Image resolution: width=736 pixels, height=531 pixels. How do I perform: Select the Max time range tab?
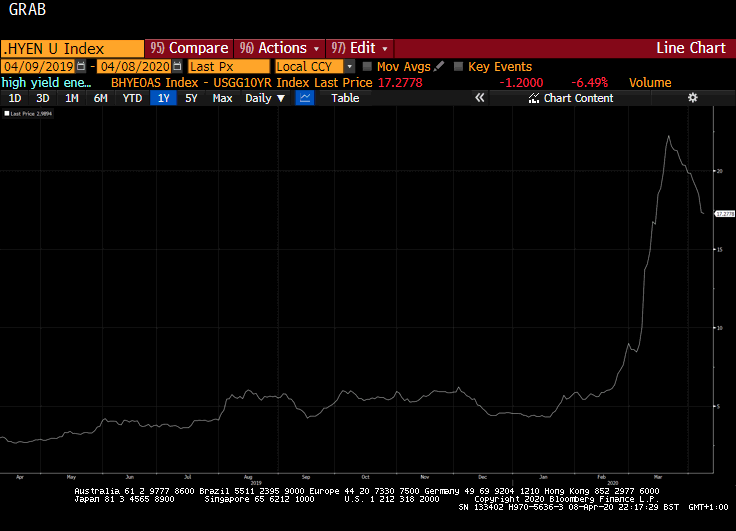pyautogui.click(x=222, y=98)
